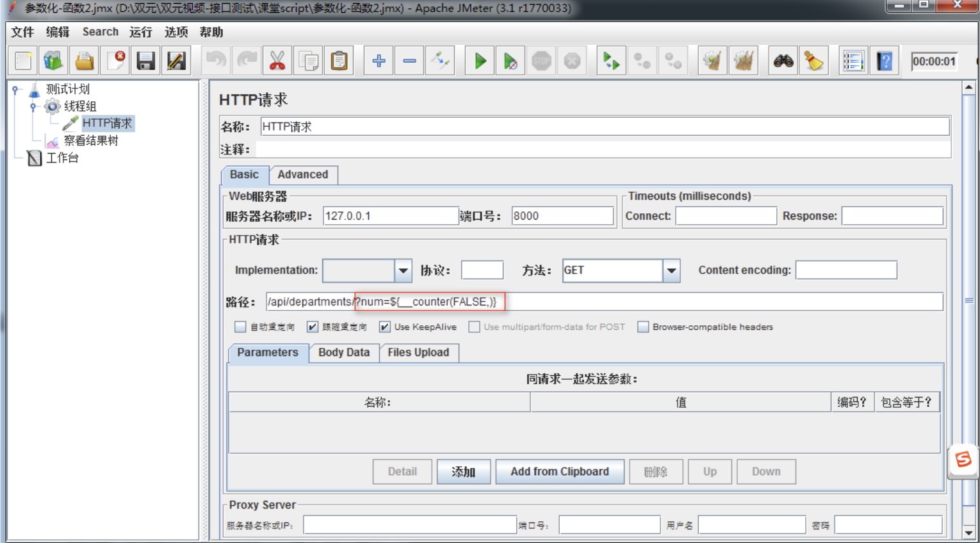Click Add from Clipboard button
The height and width of the screenshot is (543, 980).
560,472
